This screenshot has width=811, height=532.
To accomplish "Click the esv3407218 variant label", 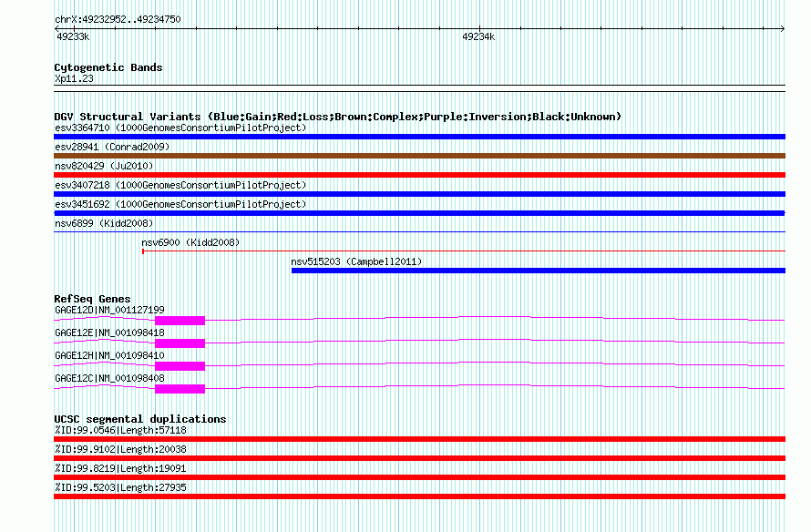I will coord(180,185).
